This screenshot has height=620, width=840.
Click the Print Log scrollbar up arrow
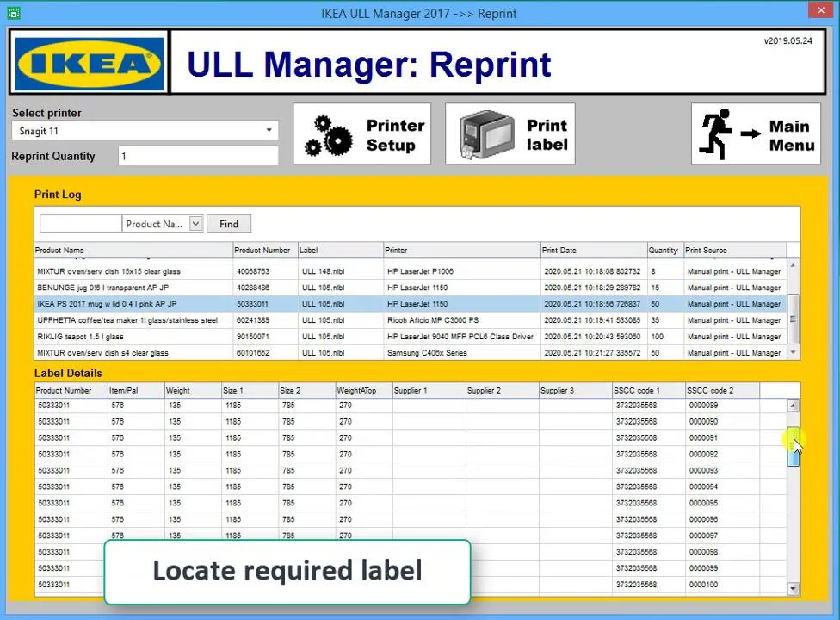tap(793, 265)
